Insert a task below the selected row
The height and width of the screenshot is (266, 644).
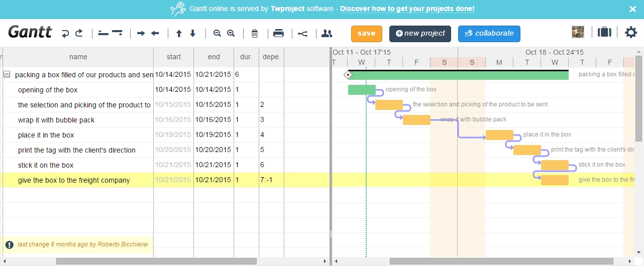click(x=117, y=34)
